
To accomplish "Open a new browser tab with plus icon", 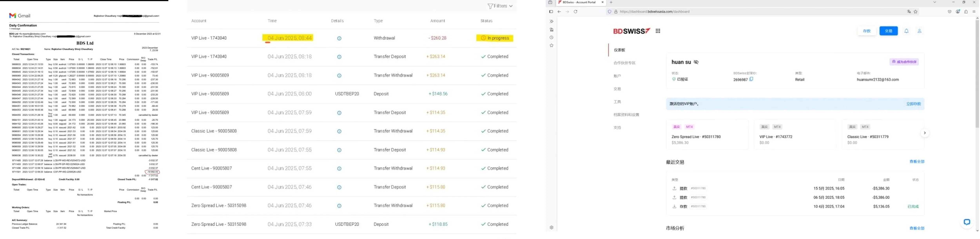I will pos(611,2).
